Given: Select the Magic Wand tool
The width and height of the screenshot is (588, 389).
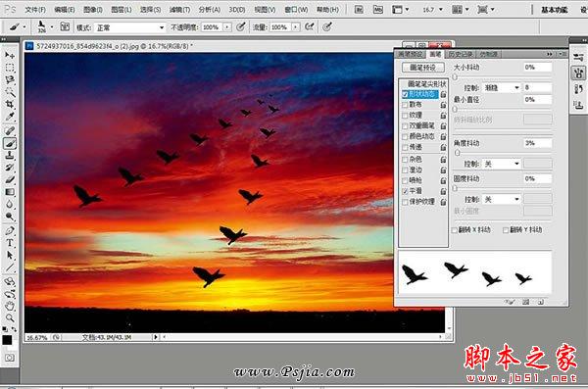Looking at the screenshot, I should [10, 92].
